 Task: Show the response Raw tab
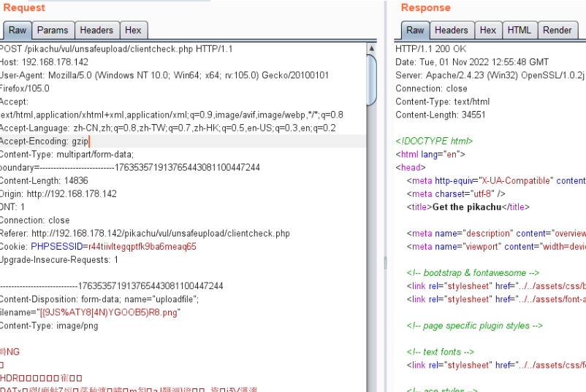(415, 31)
